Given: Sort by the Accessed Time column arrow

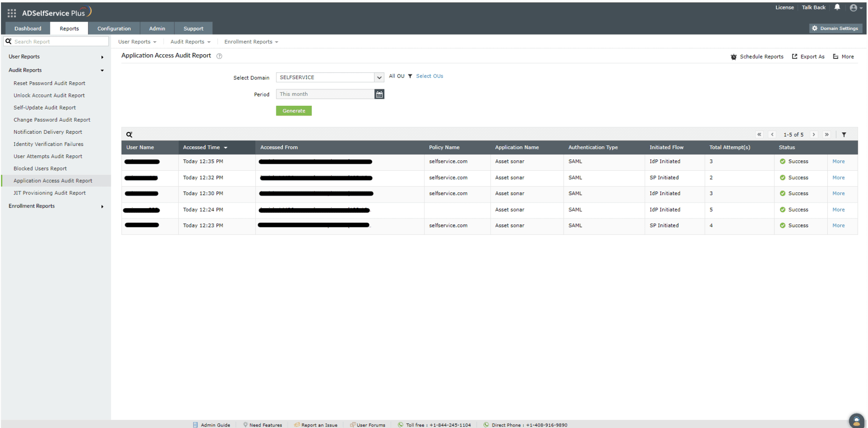Looking at the screenshot, I should pos(226,147).
